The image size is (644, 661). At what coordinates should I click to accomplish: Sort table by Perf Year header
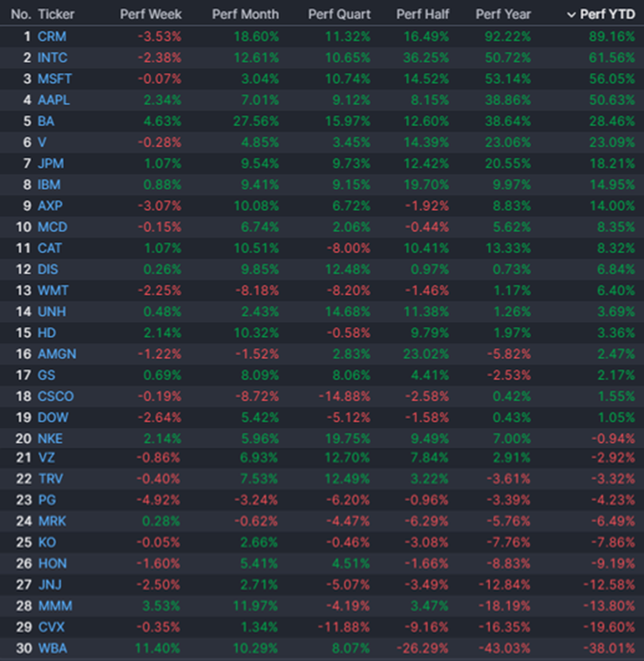503,14
